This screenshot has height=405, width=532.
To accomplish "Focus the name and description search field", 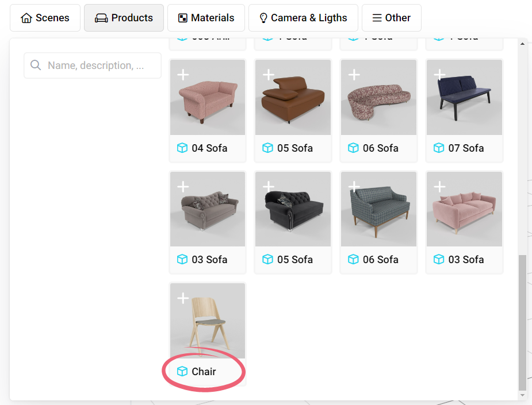I will (95, 65).
